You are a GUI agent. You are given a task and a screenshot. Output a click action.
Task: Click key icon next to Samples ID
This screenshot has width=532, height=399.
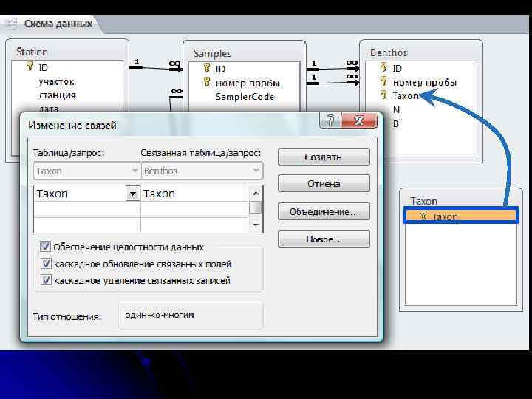207,68
